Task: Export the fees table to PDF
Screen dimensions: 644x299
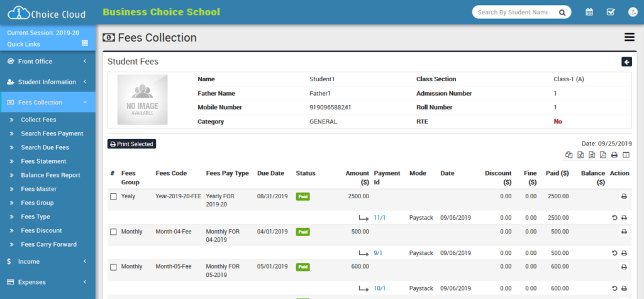Action: click(x=603, y=155)
